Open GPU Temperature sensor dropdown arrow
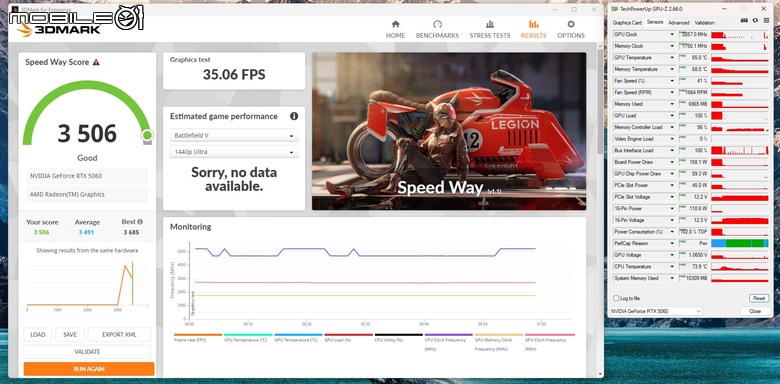Viewport: 780px width, 384px height. tap(672, 58)
